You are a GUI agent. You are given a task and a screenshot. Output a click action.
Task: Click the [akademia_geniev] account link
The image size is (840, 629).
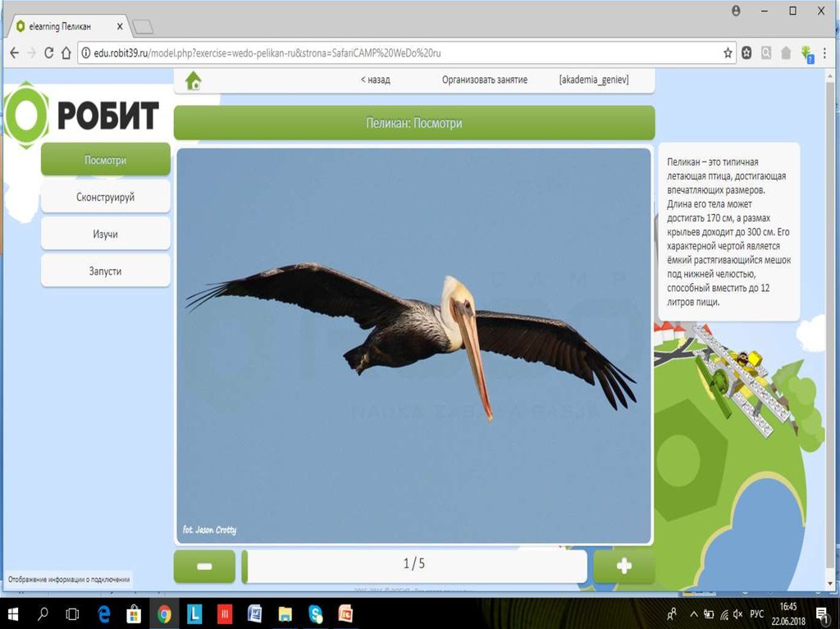593,80
